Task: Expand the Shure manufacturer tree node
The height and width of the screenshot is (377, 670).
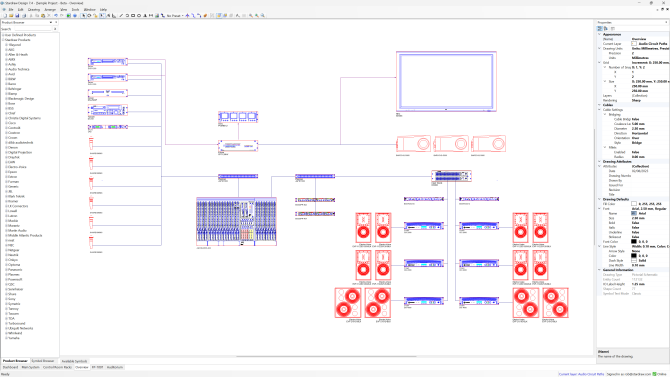Action: 6,294
